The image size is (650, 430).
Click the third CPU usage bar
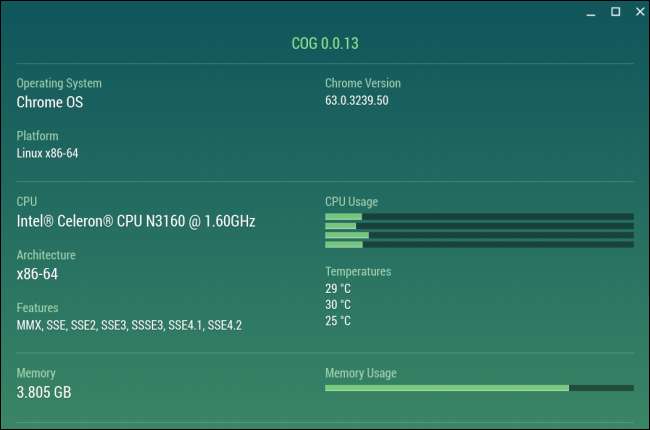coord(479,235)
